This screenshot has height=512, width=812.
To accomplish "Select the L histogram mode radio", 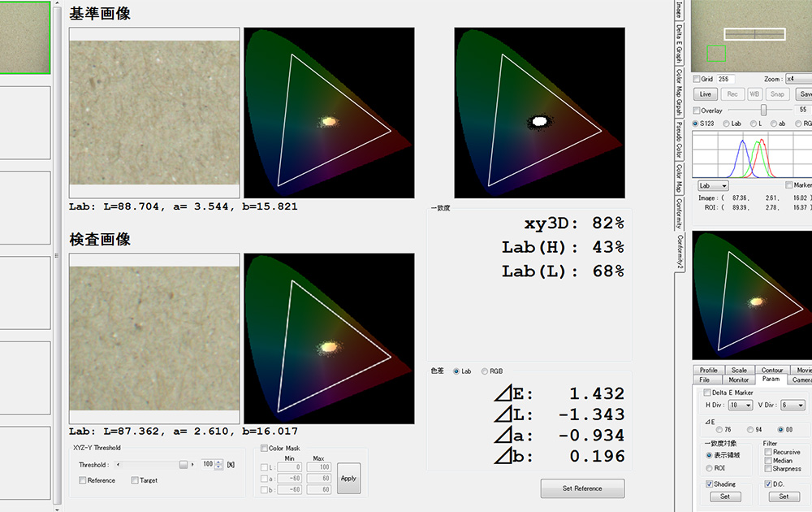I will 754,124.
